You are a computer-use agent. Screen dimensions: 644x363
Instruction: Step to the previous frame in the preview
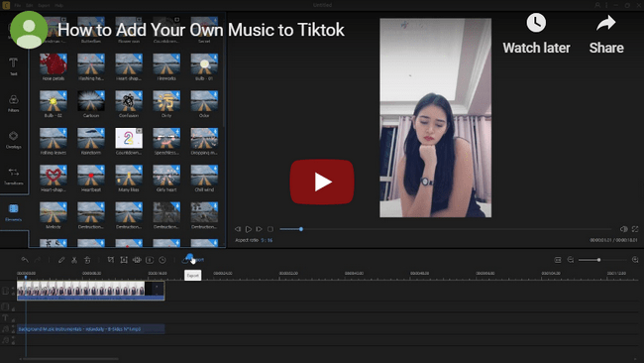(x=238, y=229)
